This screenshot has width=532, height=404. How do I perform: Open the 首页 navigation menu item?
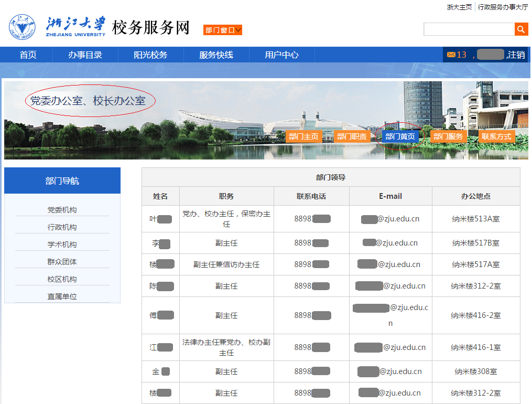pos(28,55)
